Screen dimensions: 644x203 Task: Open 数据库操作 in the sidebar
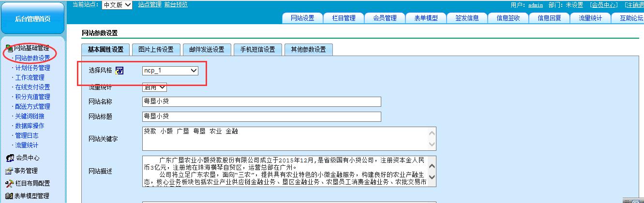[30, 126]
